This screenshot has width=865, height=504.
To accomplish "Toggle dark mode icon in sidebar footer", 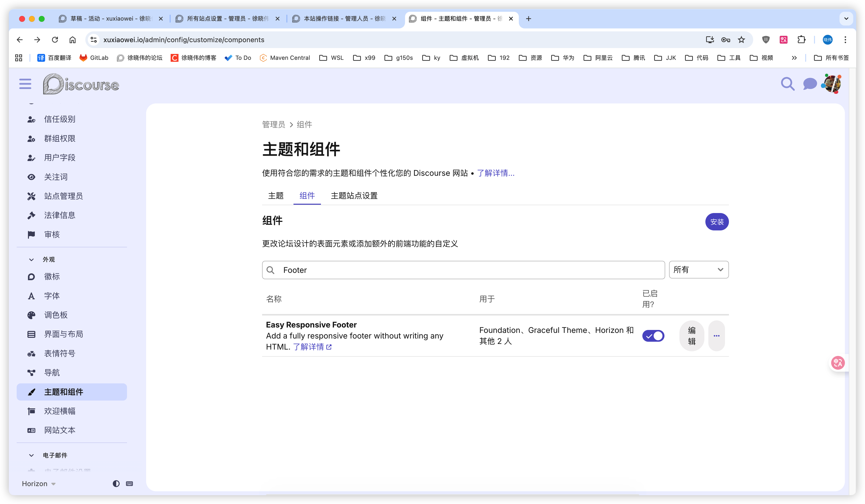I will 116,483.
